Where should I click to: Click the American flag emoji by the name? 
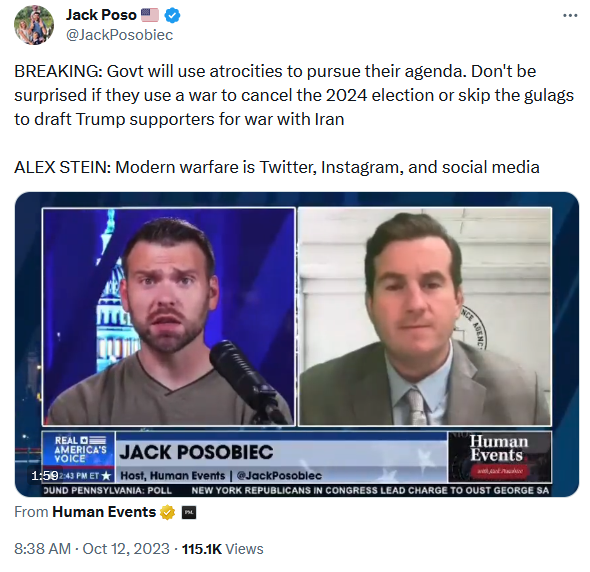(149, 15)
